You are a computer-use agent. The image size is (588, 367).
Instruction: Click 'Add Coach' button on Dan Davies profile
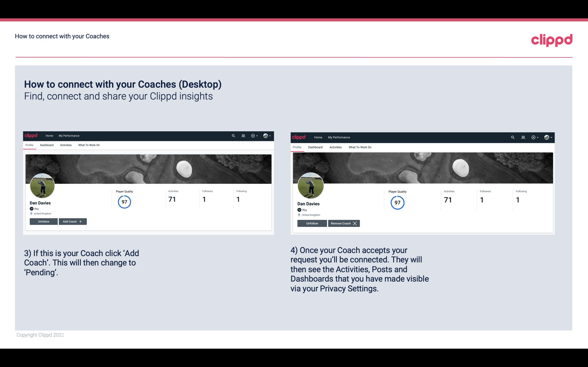pos(72,221)
